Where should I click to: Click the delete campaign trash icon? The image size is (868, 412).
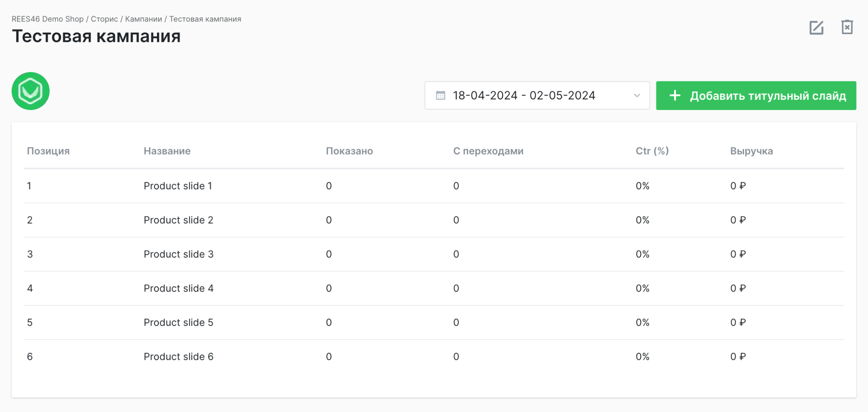[x=847, y=27]
